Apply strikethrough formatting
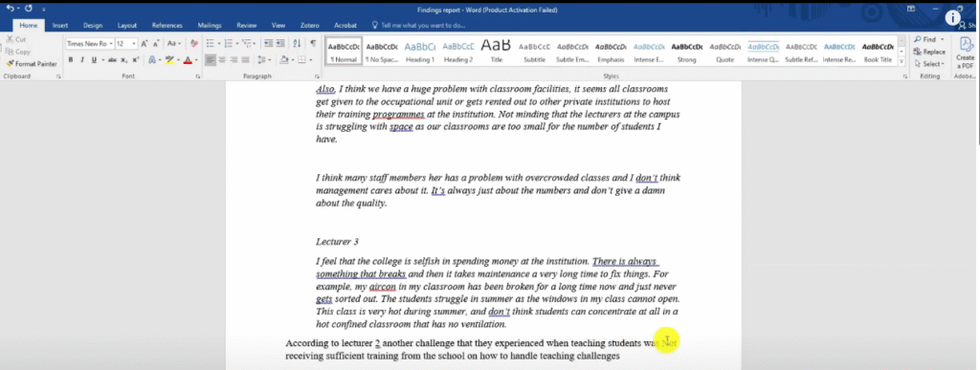Image resolution: width=980 pixels, height=370 pixels. (112, 60)
